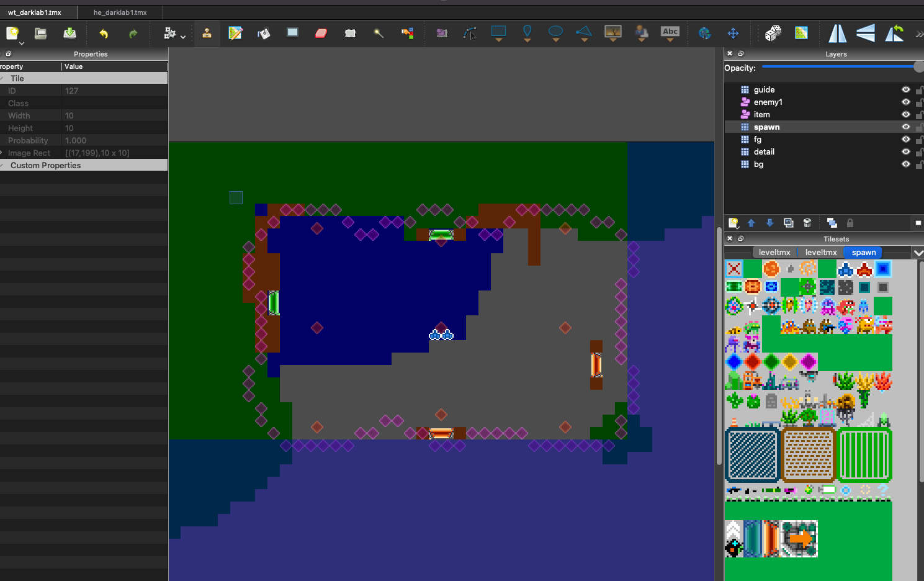Switch to the he_darklab1.tmx tab

point(120,12)
